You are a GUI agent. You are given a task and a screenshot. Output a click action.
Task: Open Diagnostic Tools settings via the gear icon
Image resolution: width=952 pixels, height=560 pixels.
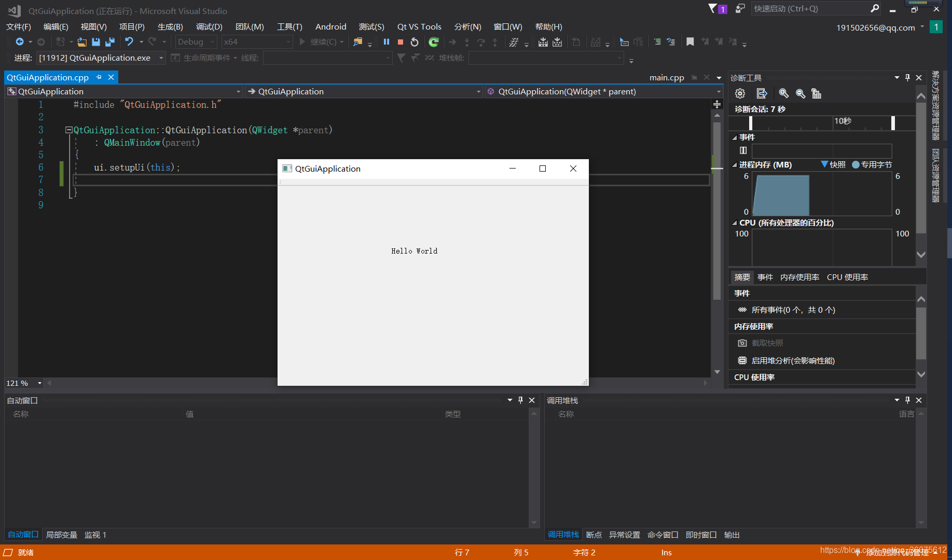point(740,93)
